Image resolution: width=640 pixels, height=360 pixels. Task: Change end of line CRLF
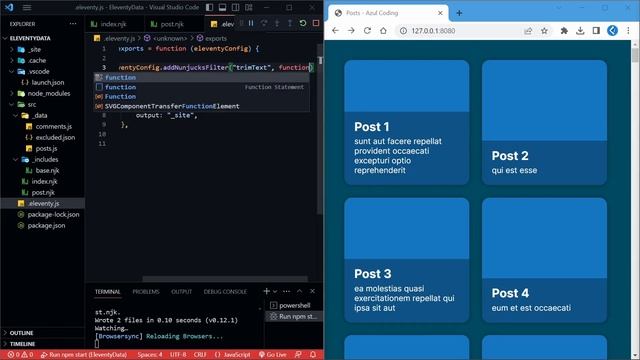click(200, 355)
